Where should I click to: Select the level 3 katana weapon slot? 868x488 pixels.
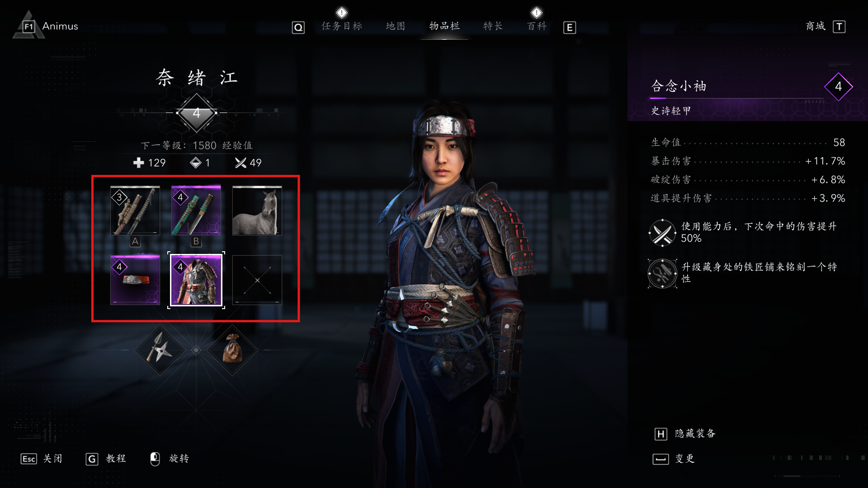coord(135,211)
